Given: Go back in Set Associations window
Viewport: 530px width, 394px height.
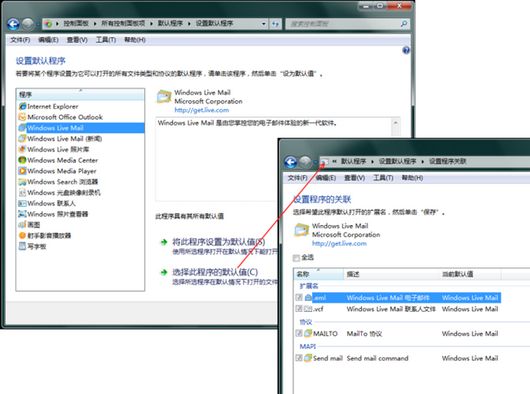Looking at the screenshot, I should 291,162.
